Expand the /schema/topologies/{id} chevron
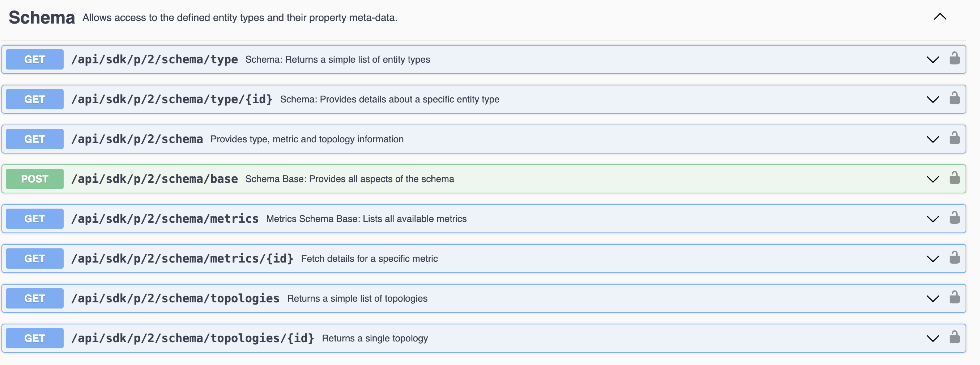The height and width of the screenshot is (365, 980). click(932, 339)
